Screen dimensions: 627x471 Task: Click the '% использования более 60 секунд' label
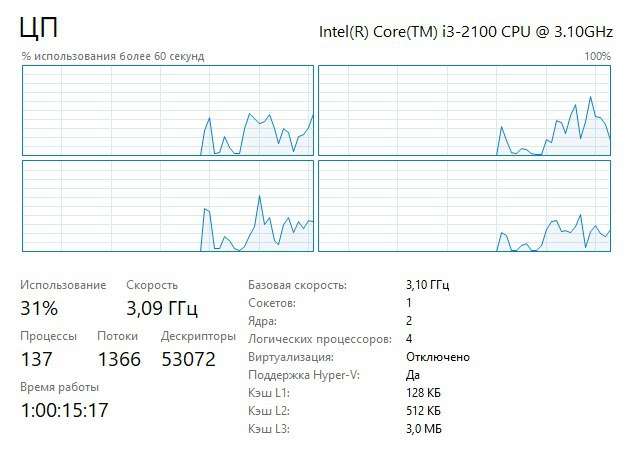[x=113, y=56]
